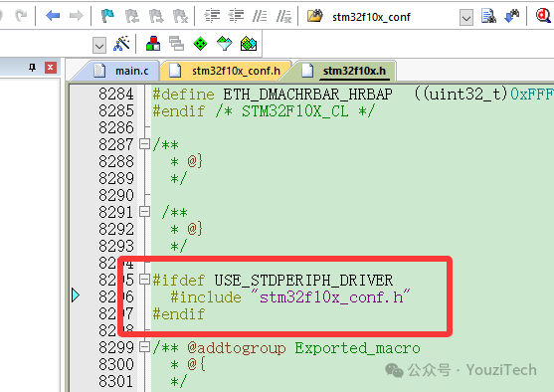
Task: Insert a bookmark with the flag icon
Action: tap(107, 16)
